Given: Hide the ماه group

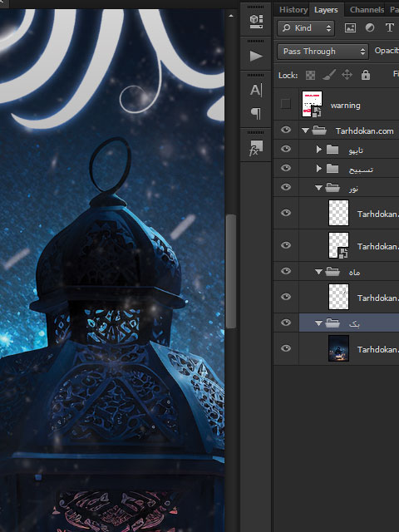Looking at the screenshot, I should 286,271.
